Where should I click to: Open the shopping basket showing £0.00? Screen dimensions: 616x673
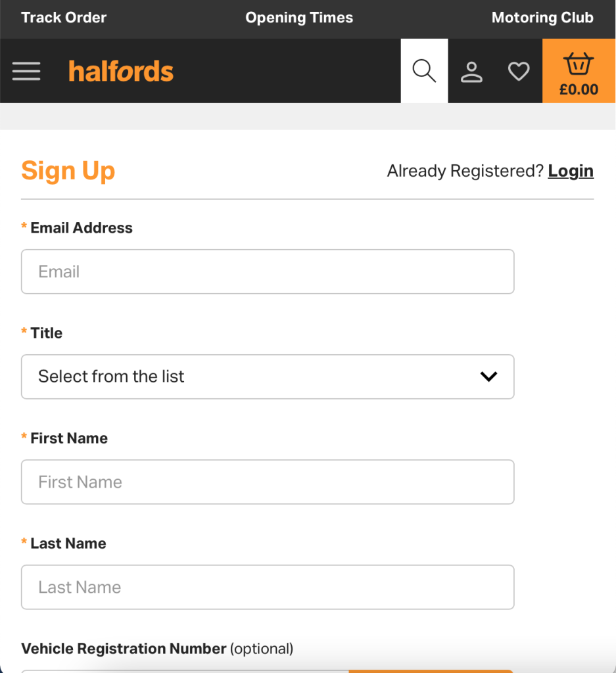pyautogui.click(x=579, y=71)
